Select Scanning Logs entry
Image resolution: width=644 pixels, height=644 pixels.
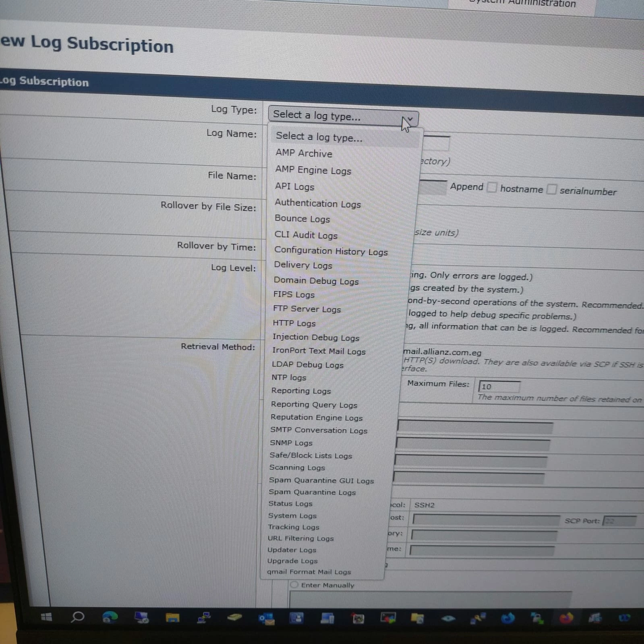[x=297, y=467]
